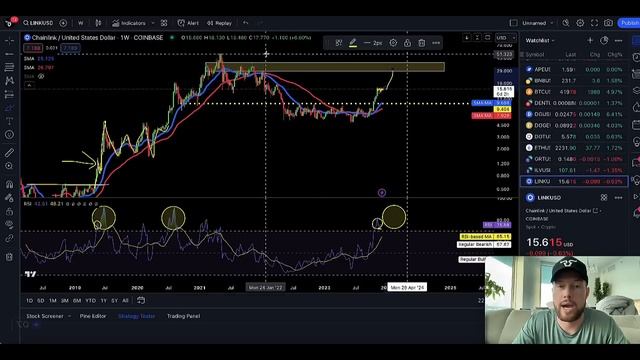Open the Indicators dialog
640x360 pixels.
click(x=129, y=23)
